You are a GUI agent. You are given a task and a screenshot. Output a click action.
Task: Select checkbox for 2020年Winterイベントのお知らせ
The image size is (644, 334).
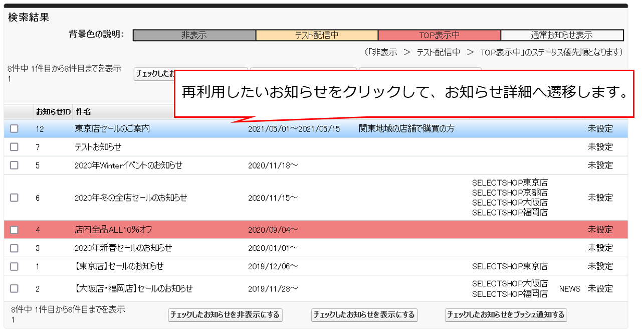click(14, 165)
